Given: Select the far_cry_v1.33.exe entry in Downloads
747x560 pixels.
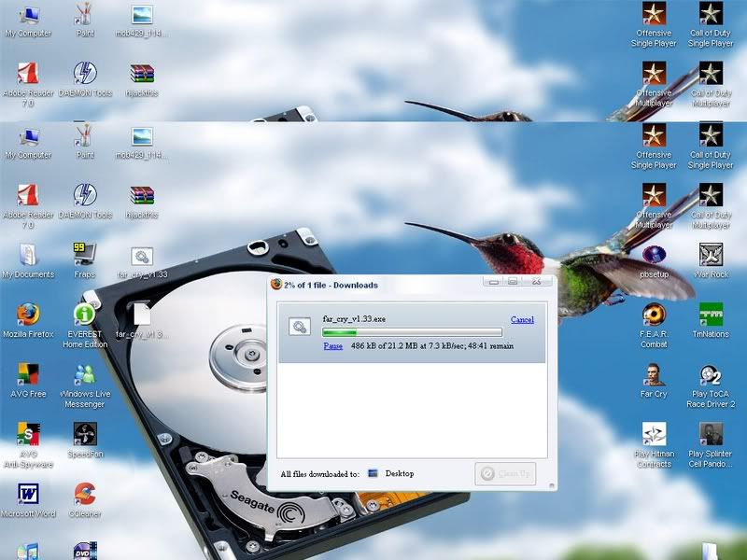Looking at the screenshot, I should coord(355,319).
